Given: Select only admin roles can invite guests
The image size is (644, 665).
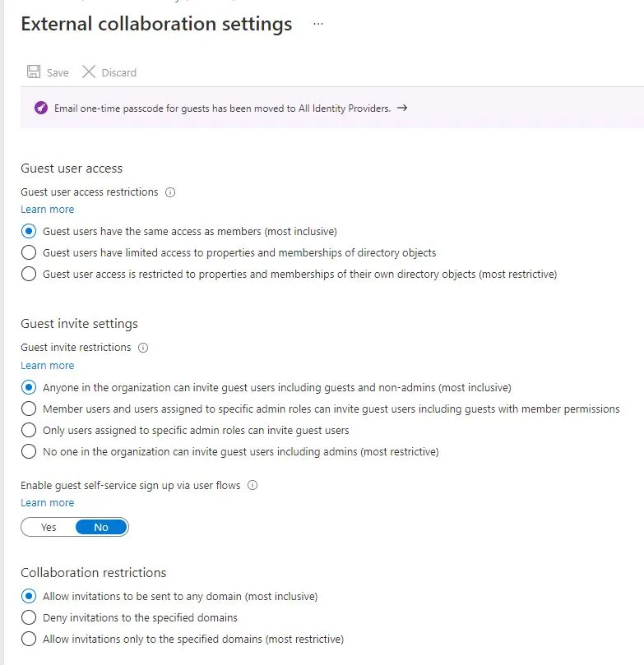Looking at the screenshot, I should [29, 430].
